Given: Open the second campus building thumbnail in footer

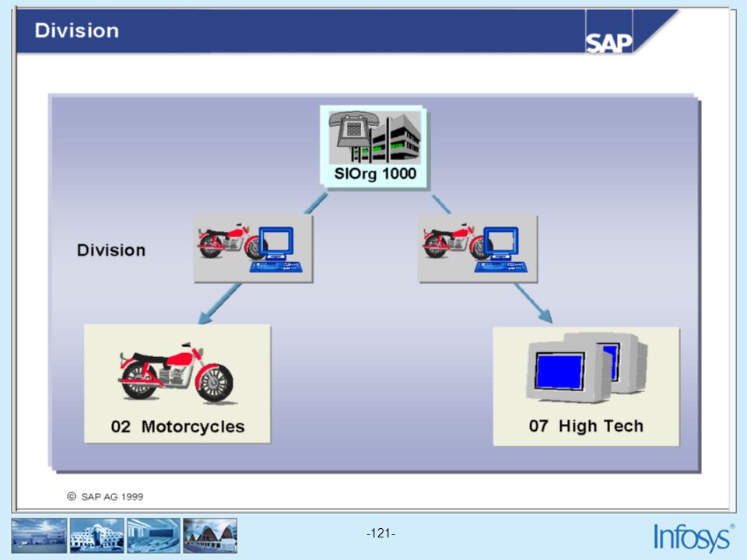Looking at the screenshot, I should [x=96, y=536].
